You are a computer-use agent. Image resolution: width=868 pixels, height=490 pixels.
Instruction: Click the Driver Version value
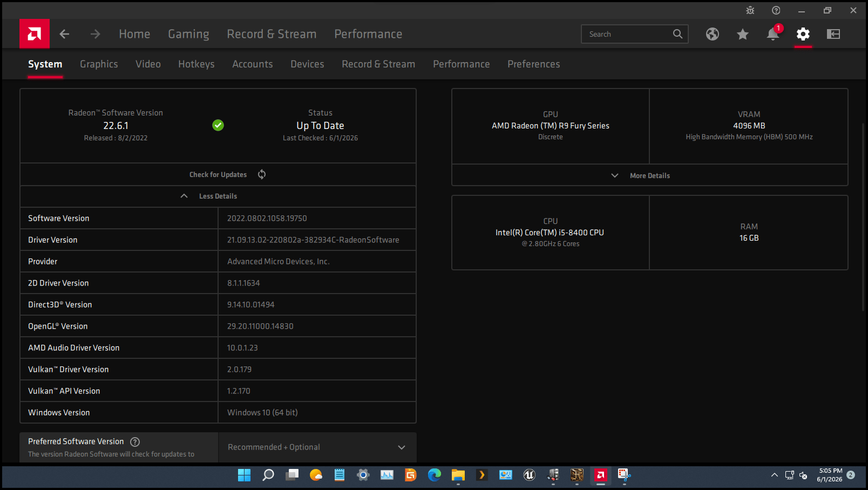[x=313, y=240]
